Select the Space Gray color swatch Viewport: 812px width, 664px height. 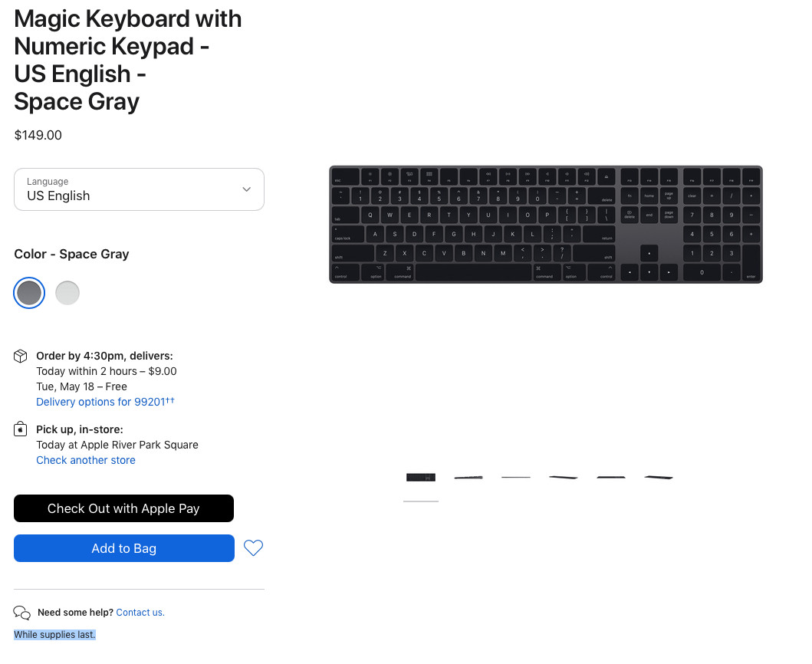(x=29, y=293)
